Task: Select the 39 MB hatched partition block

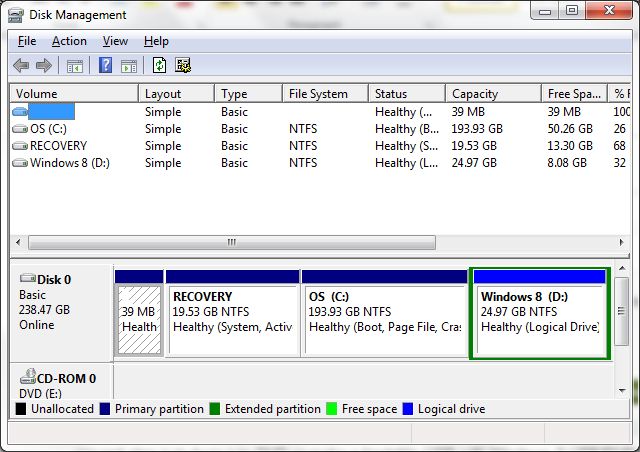Action: [139, 318]
